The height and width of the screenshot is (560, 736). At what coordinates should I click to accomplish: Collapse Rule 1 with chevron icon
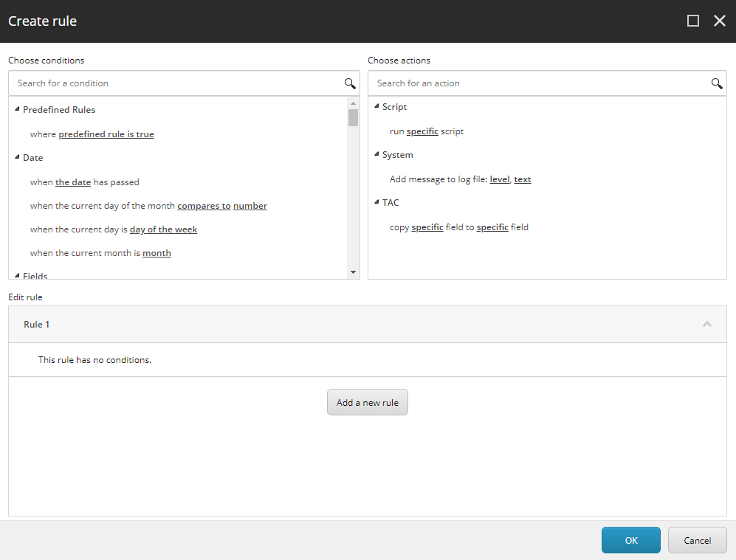pos(706,324)
